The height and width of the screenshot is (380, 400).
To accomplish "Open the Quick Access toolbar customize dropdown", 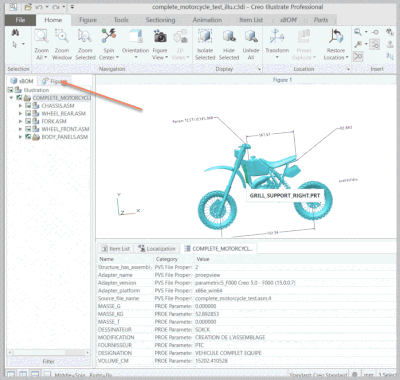I will 72,7.
